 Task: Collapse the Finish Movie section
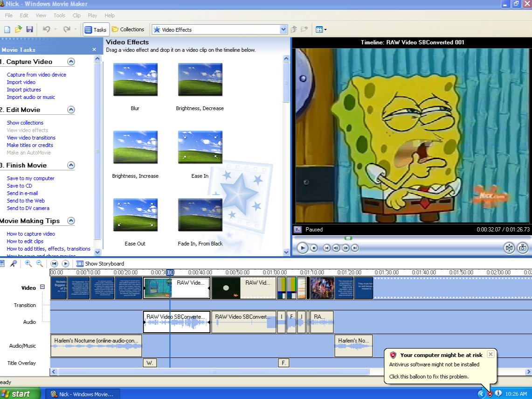(x=71, y=165)
